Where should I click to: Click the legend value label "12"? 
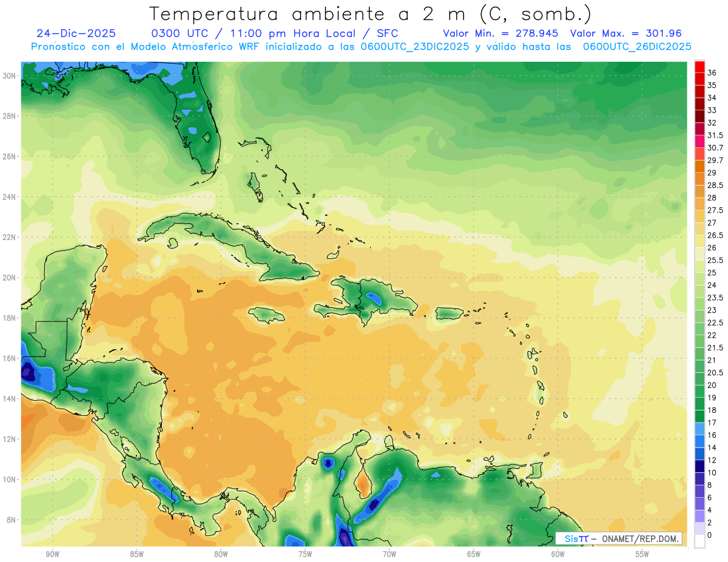point(712,460)
